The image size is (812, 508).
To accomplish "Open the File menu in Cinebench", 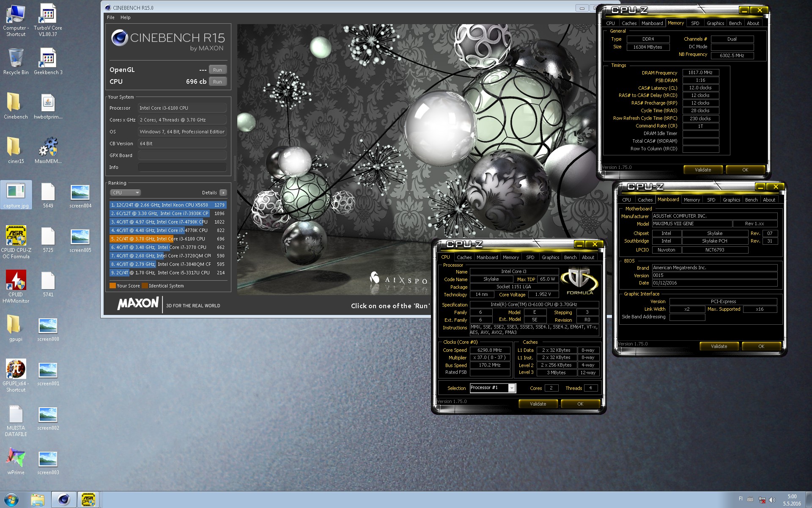I will 111,17.
